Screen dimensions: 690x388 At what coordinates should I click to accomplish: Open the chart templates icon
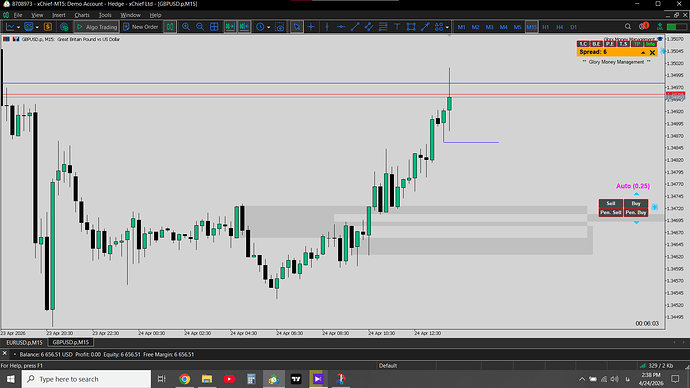pos(29,27)
